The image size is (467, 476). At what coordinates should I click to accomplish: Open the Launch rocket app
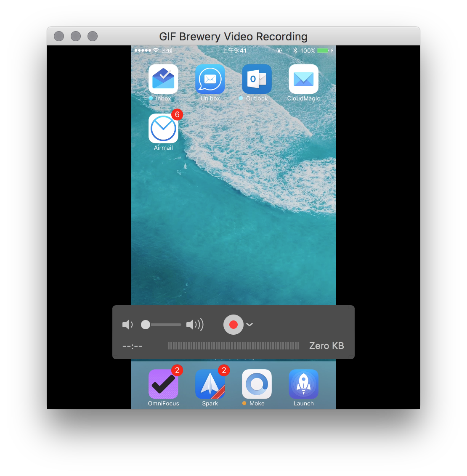(304, 384)
